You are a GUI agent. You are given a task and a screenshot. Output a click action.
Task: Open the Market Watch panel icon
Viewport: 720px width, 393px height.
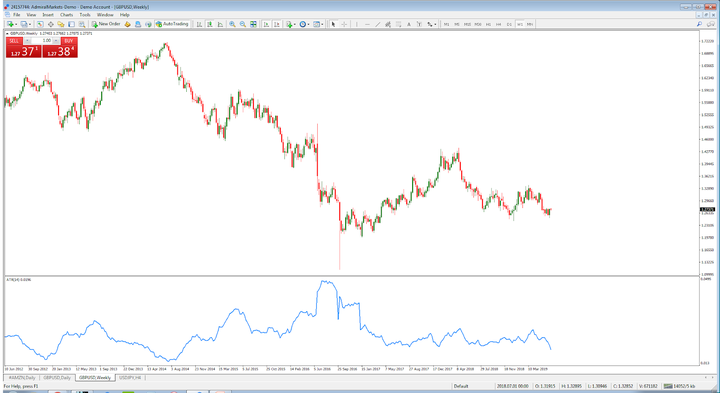[x=40, y=24]
